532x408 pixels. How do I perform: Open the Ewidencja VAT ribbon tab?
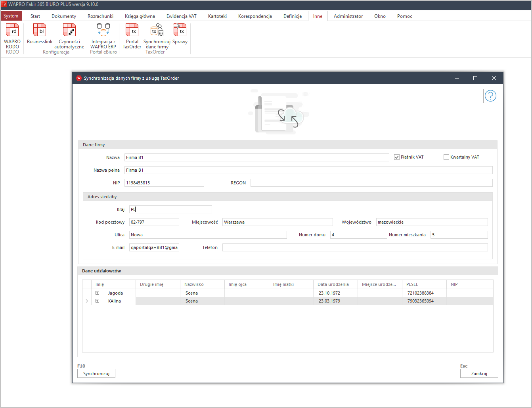point(181,16)
